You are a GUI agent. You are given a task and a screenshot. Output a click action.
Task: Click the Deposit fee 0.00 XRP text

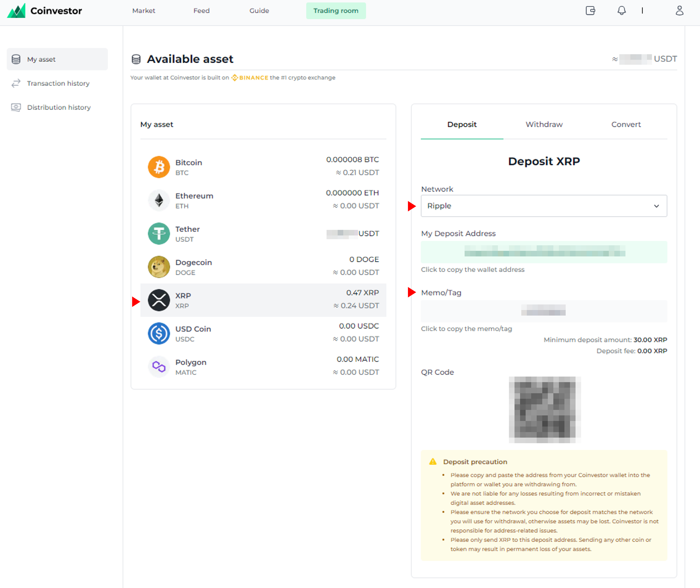coord(632,351)
